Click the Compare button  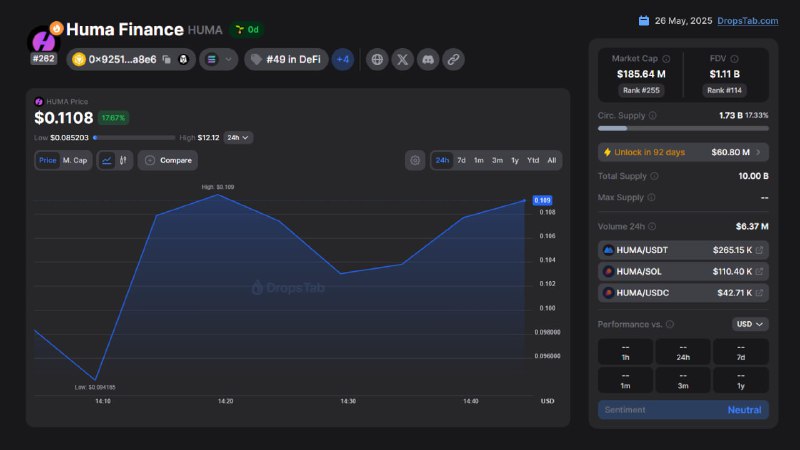(x=168, y=160)
